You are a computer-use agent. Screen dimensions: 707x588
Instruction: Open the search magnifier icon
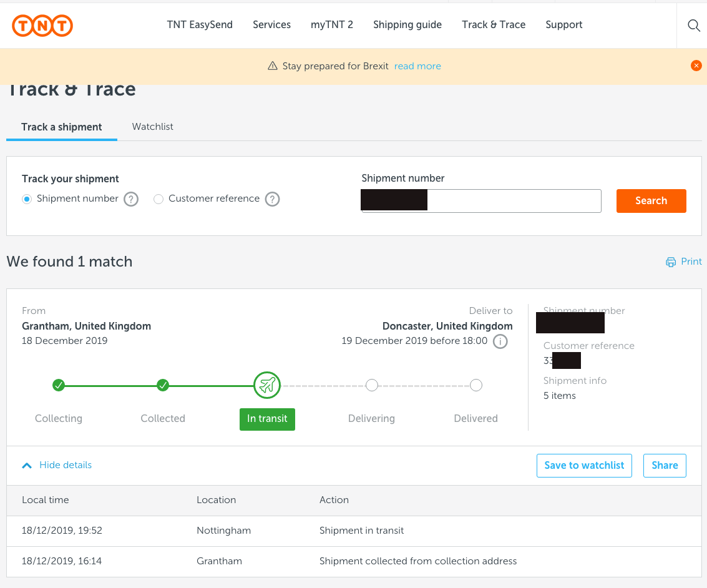coord(693,25)
